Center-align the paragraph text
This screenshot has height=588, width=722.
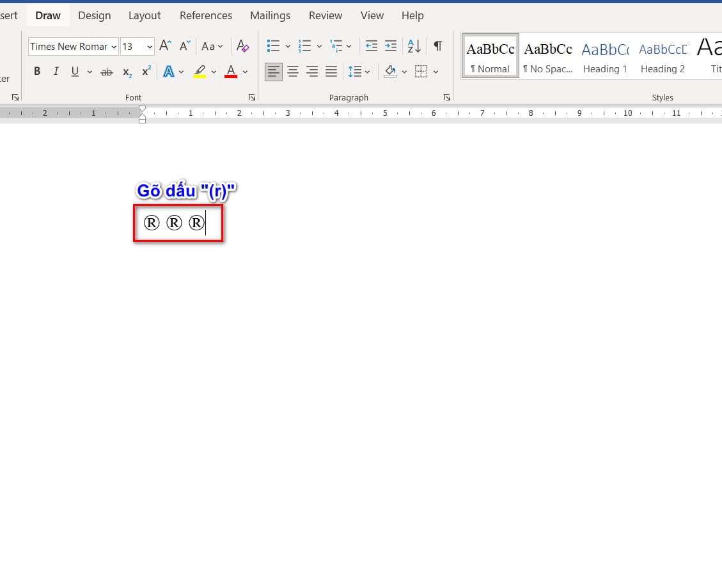(x=293, y=72)
